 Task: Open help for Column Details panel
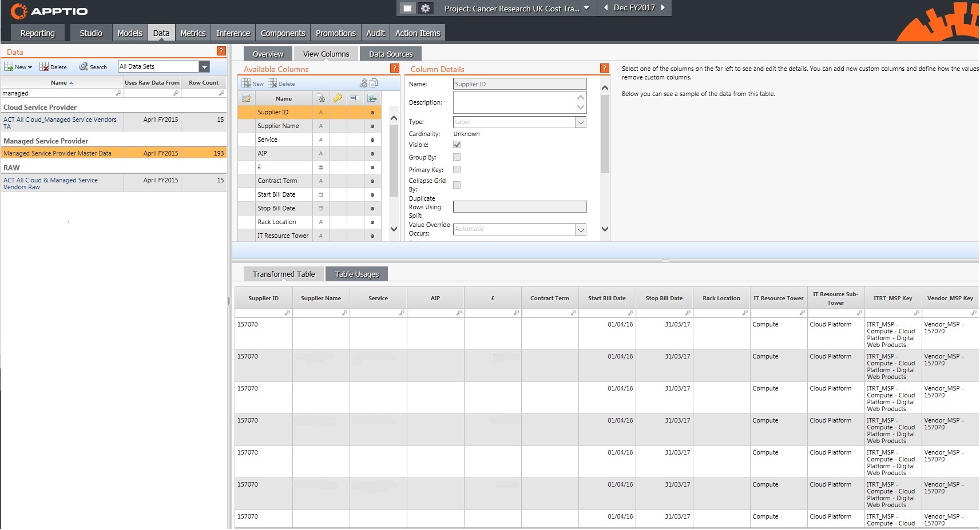pos(605,68)
